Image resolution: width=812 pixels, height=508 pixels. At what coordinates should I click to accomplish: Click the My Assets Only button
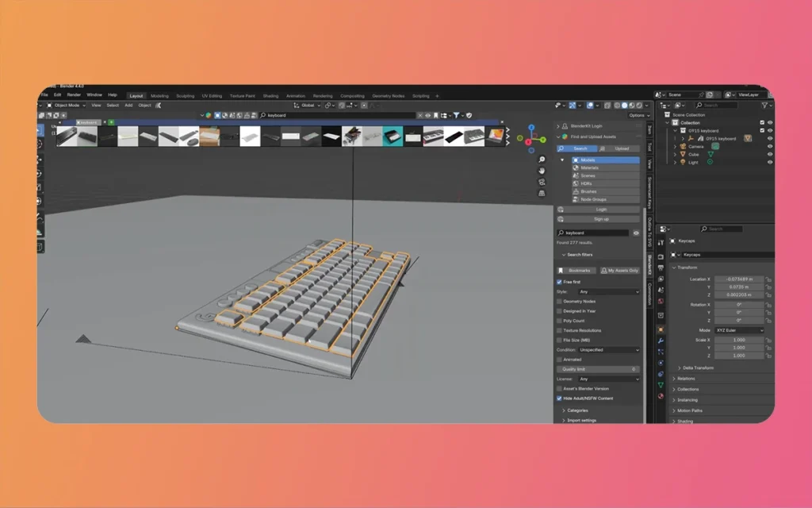619,271
